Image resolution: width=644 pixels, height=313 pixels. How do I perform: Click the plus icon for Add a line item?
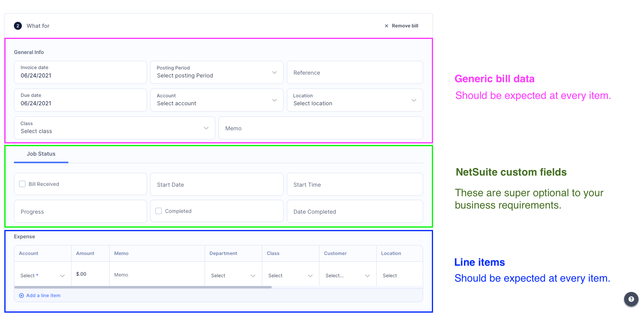pyautogui.click(x=21, y=296)
